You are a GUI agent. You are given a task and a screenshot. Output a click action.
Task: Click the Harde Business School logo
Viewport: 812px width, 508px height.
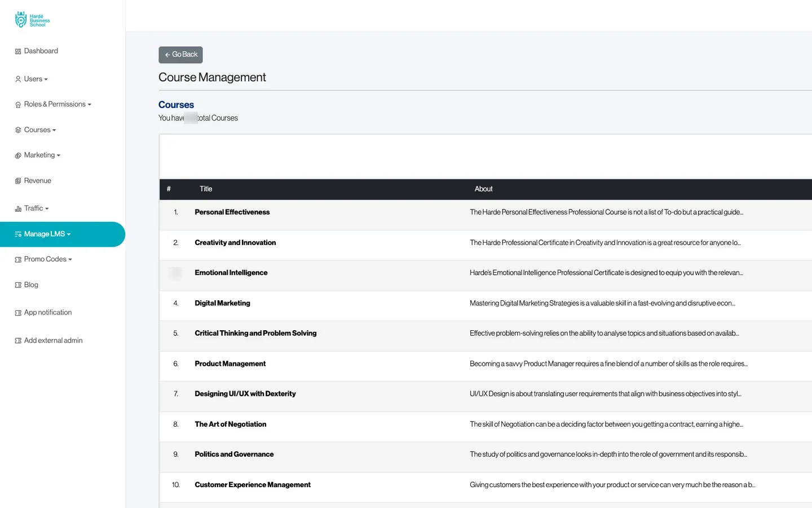pyautogui.click(x=32, y=20)
